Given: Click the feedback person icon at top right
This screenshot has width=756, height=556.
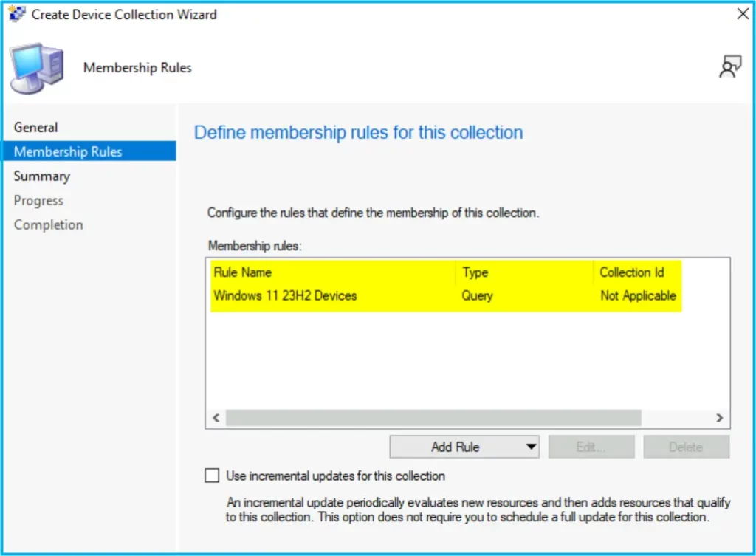Looking at the screenshot, I should pyautogui.click(x=730, y=66).
